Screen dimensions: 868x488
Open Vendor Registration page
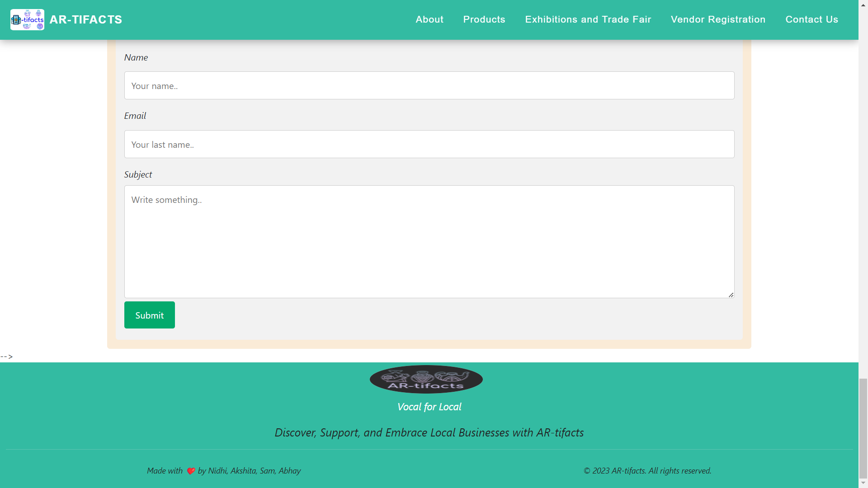click(718, 19)
